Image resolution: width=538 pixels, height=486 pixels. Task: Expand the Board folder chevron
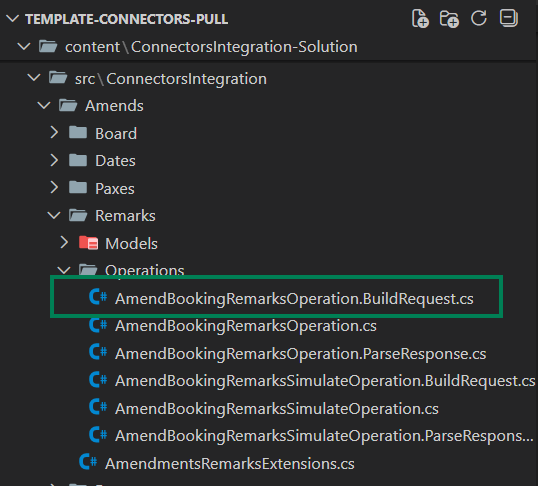tap(54, 132)
